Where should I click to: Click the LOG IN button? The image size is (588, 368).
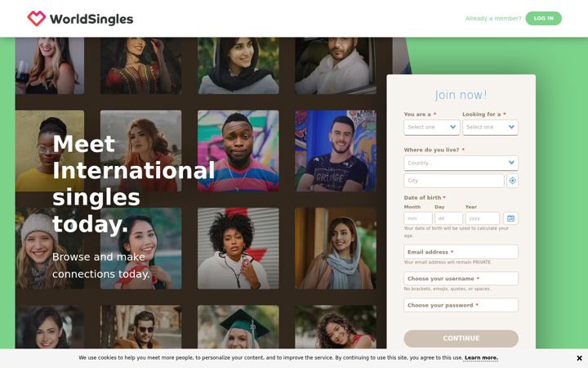[x=543, y=18]
